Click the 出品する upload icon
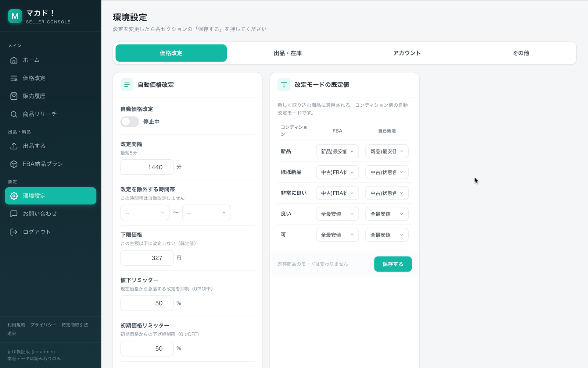Screen dimensions: 588x368 (14, 146)
